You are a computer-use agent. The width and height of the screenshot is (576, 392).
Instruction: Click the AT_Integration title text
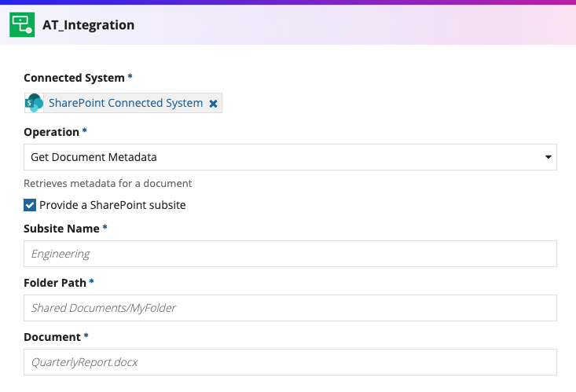tap(89, 25)
